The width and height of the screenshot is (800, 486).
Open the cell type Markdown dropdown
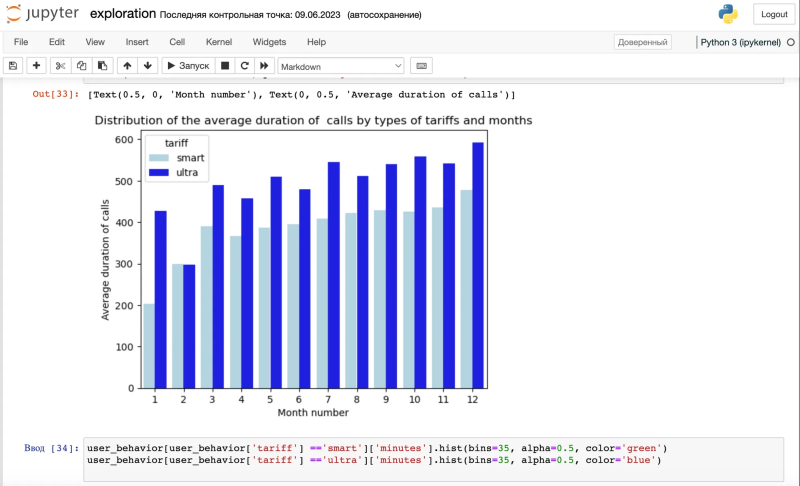click(341, 66)
